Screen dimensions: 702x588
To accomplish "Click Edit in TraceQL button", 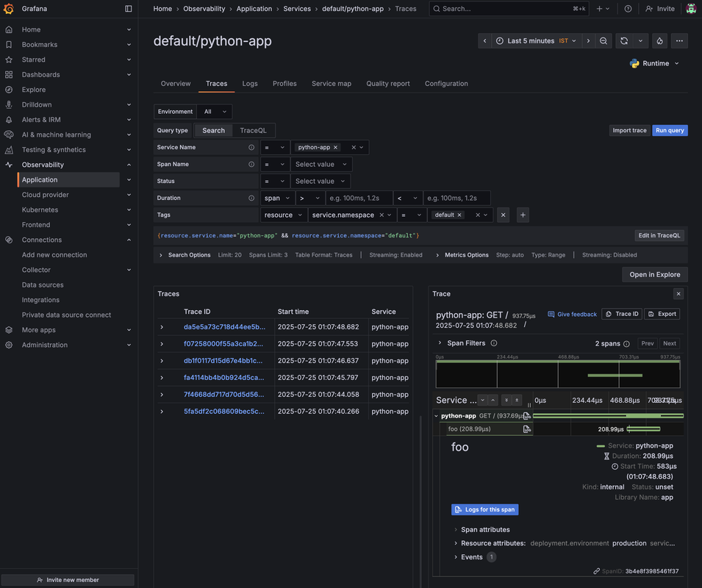I will pyautogui.click(x=659, y=235).
